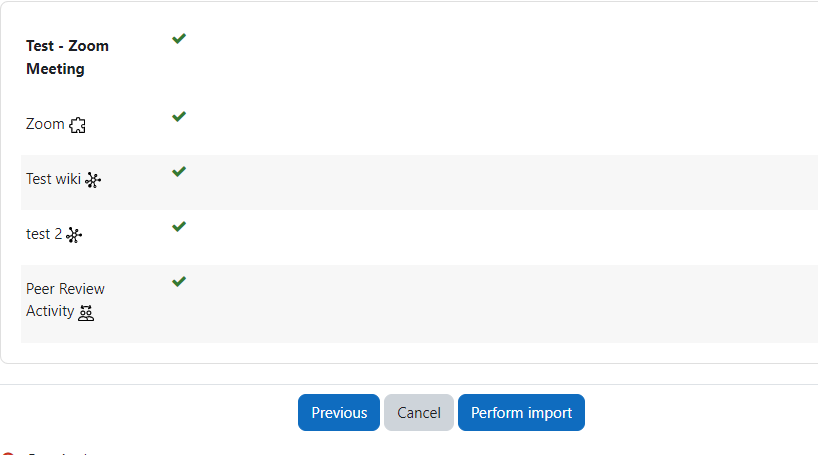Click the green checkmark in Zoom row

coord(179,116)
